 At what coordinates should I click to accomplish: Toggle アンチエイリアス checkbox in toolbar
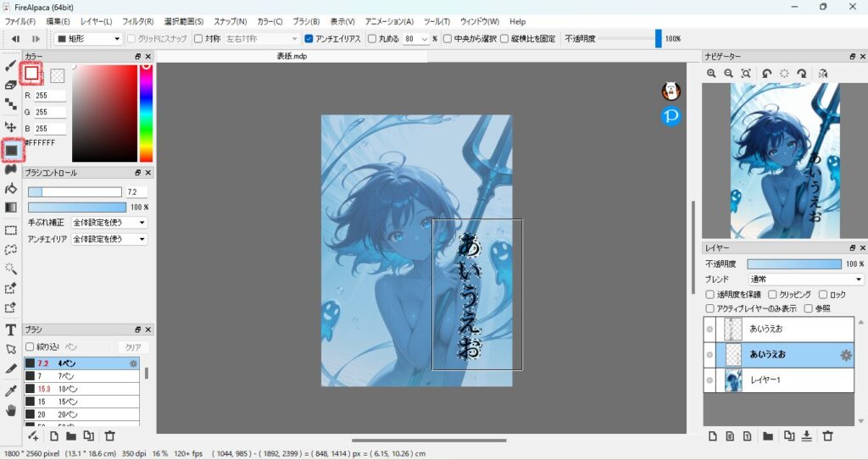(x=309, y=39)
